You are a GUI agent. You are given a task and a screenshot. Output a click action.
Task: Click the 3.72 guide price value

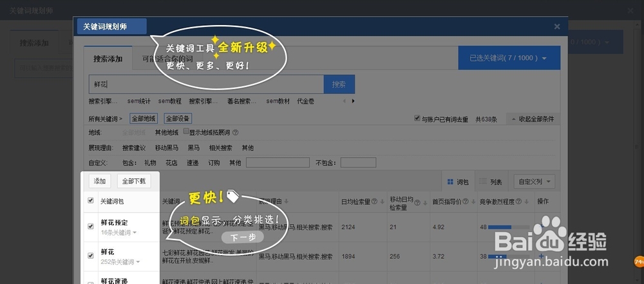click(x=438, y=256)
